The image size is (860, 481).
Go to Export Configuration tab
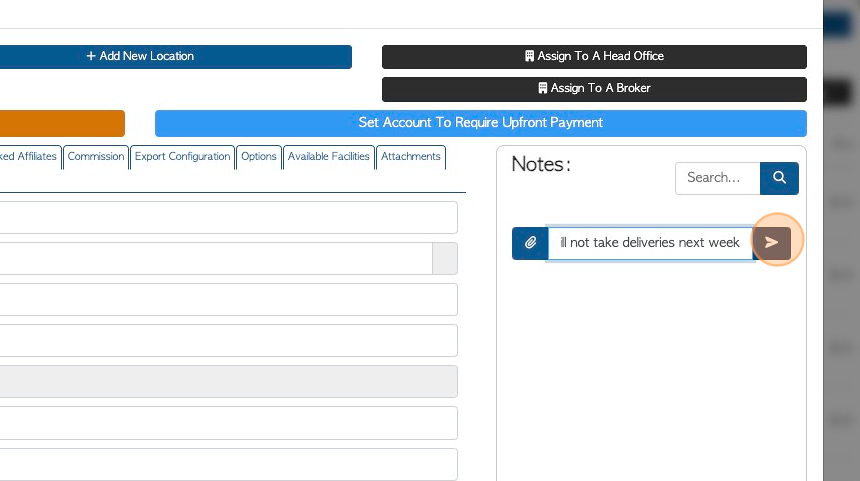(x=183, y=157)
